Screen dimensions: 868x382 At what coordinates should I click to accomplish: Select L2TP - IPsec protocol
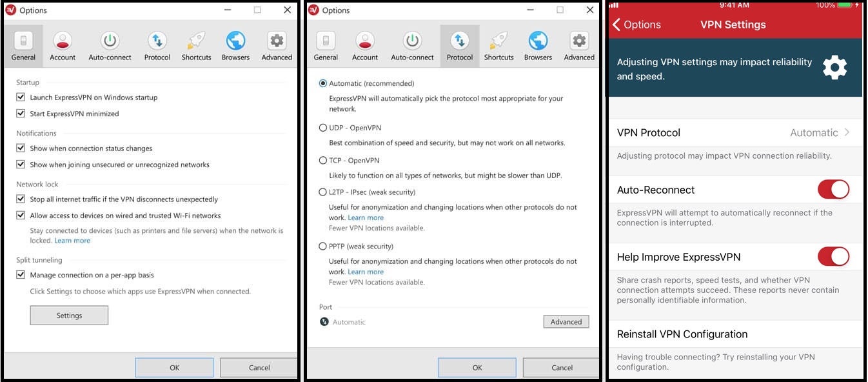(323, 192)
